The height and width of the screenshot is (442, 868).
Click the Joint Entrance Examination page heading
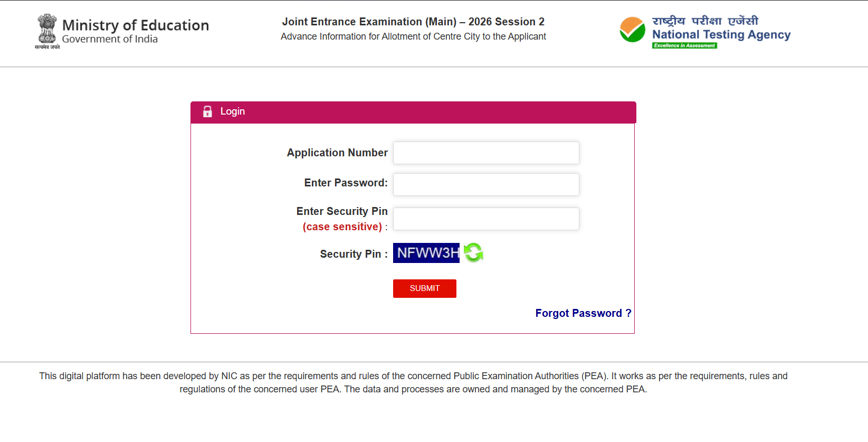coord(413,22)
